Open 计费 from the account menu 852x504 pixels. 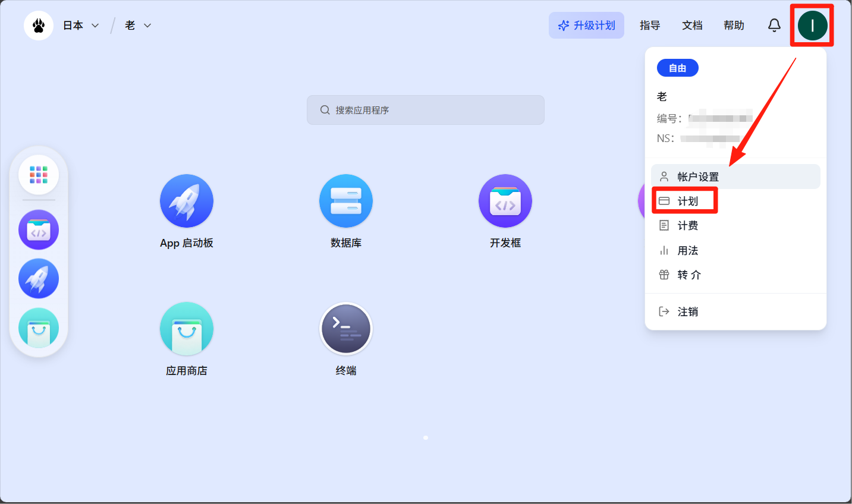[687, 226]
